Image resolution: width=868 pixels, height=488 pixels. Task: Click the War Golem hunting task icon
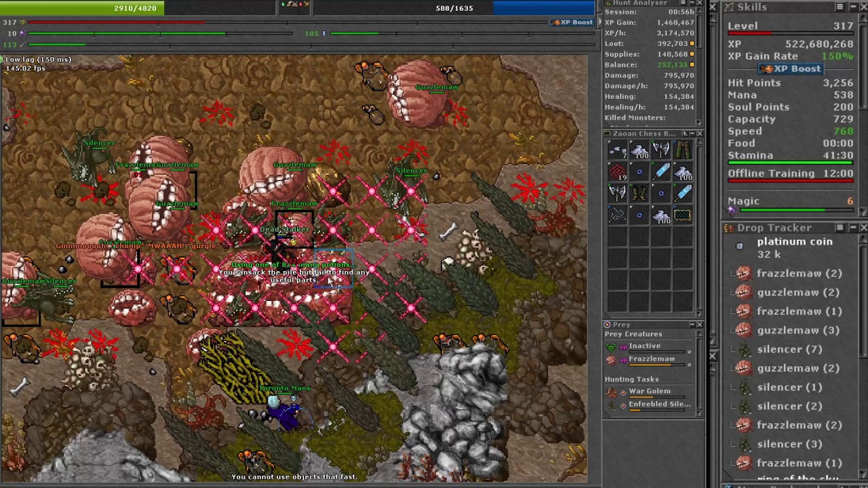[611, 392]
